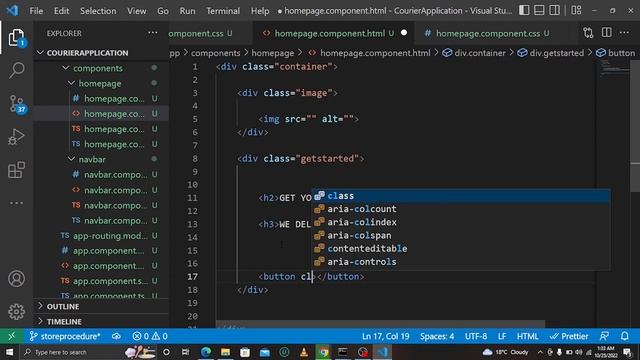
Task: Open remote window indicator in status bar
Action: pos(11,336)
